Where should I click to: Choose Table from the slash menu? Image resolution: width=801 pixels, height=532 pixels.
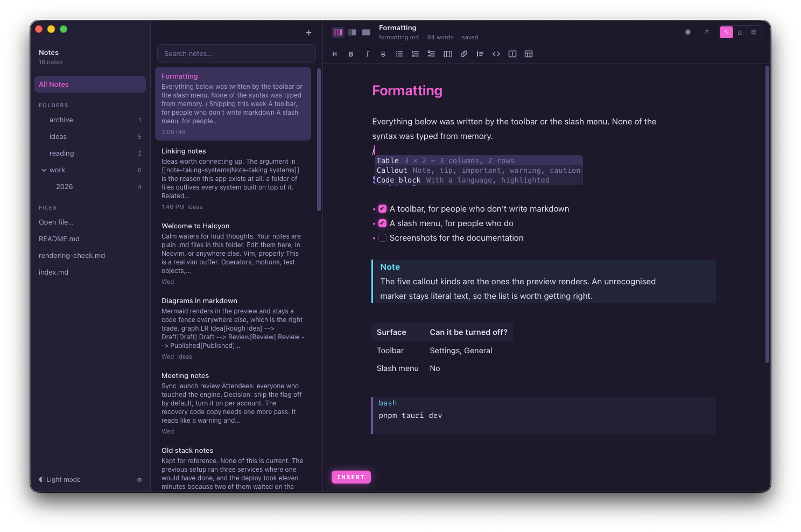[479, 160]
